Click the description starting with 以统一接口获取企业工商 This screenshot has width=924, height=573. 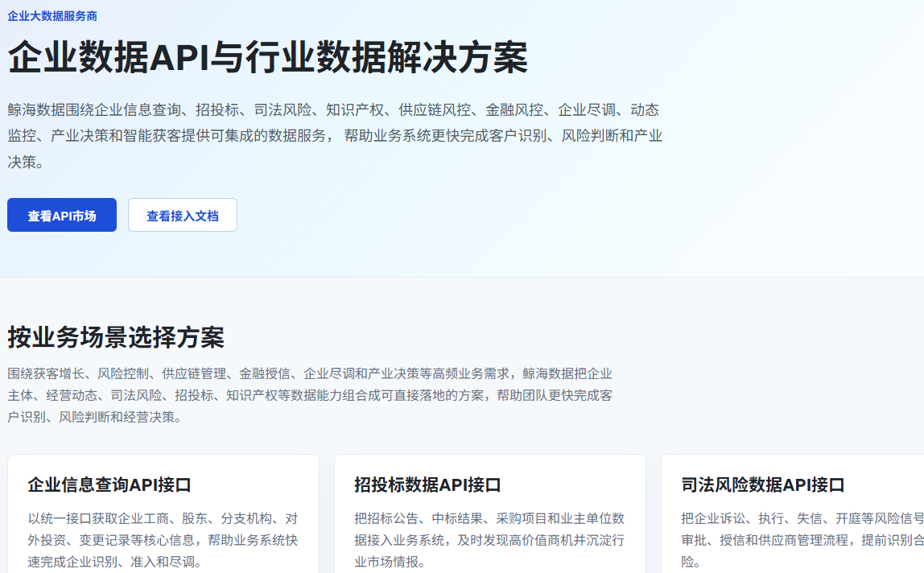point(163,540)
